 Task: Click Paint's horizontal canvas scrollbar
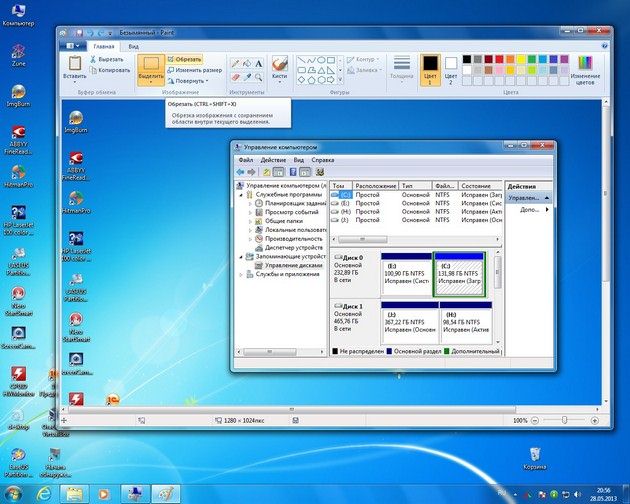(x=291, y=410)
